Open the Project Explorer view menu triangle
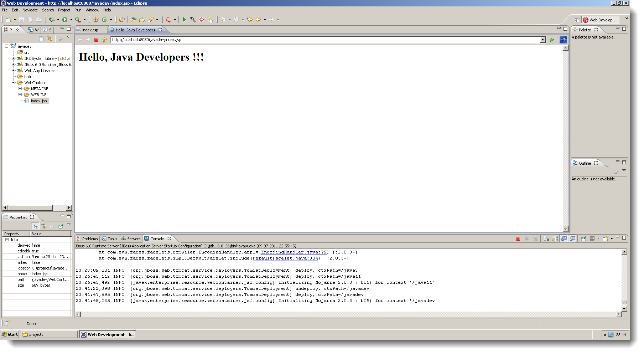Image resolution: width=644 pixels, height=354 pixels. coord(69,37)
